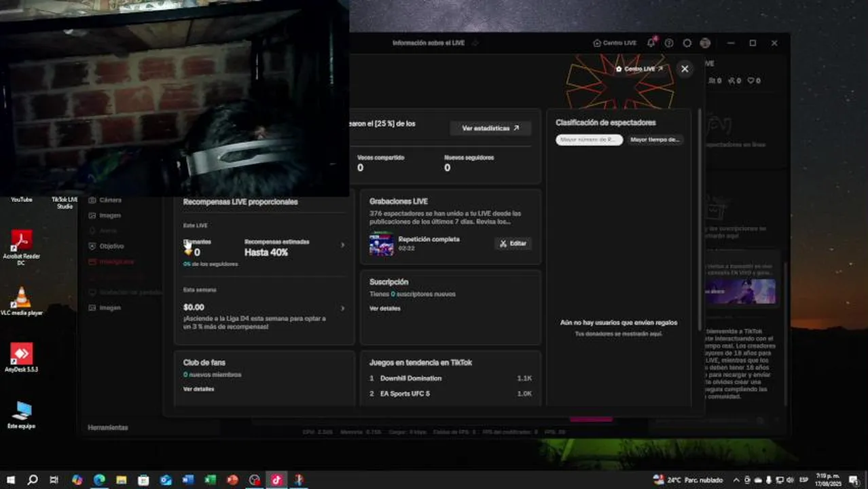The width and height of the screenshot is (868, 489).
Task: Open Ver detalles under Suscripción
Action: coord(385,308)
